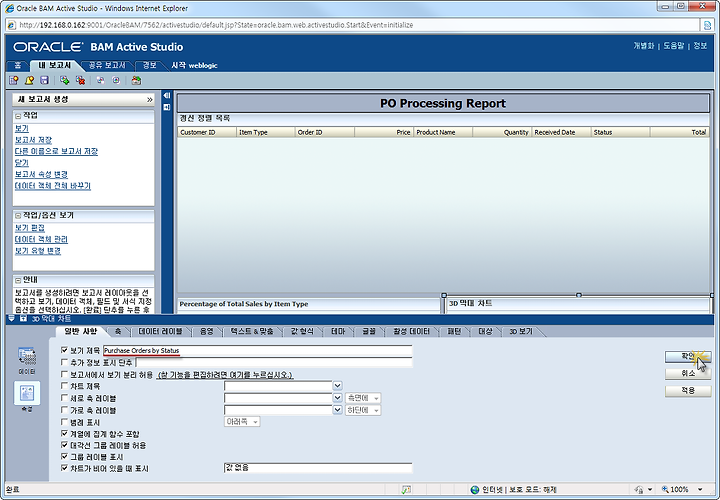The width and height of the screenshot is (720, 500).
Task: Click the 도움말 link in header
Action: coord(673,45)
